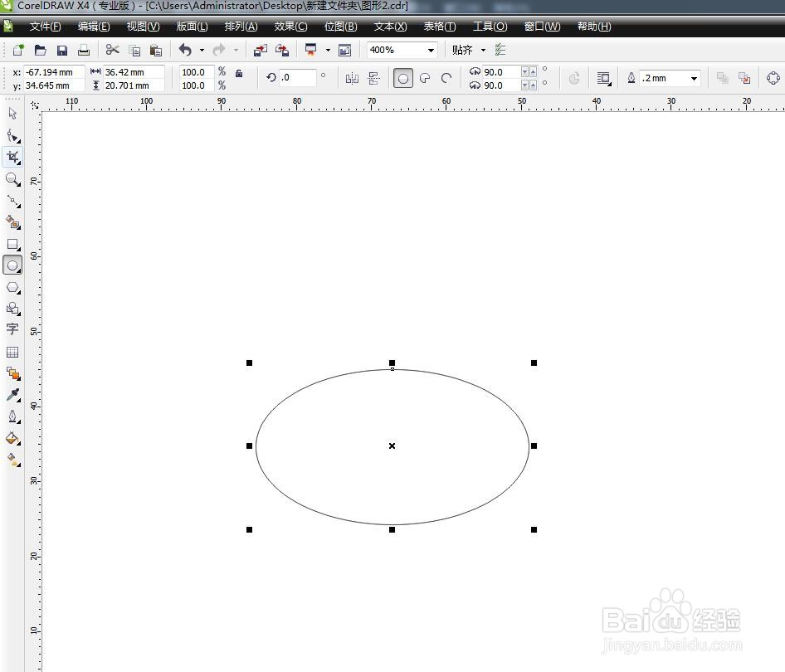Click the Export icon
Image resolution: width=785 pixels, height=672 pixels.
tap(282, 50)
